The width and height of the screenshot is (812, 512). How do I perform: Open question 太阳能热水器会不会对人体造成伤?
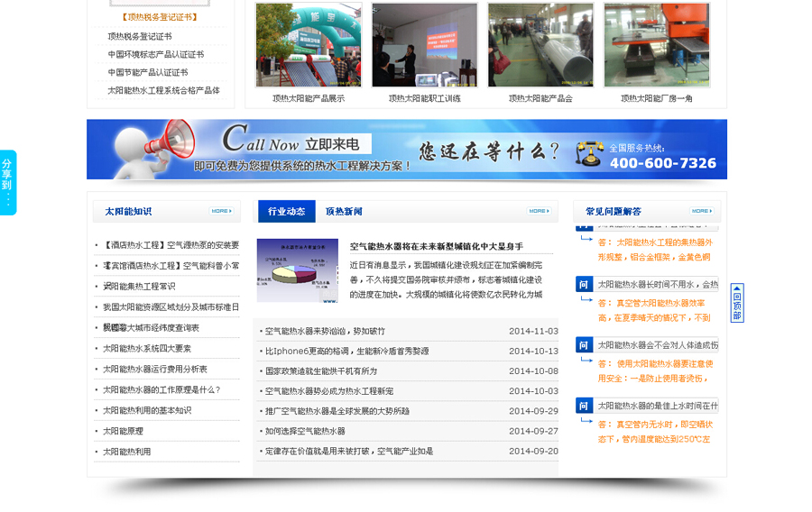tap(658, 345)
